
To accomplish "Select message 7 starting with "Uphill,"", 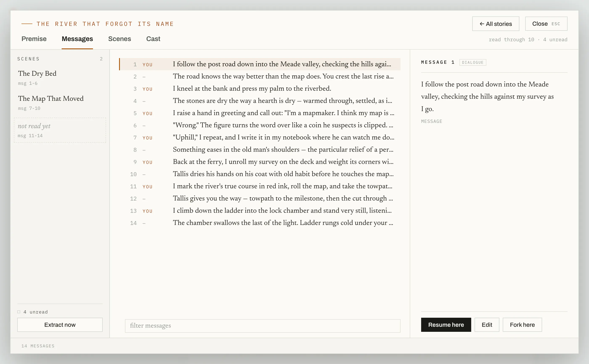I will pos(260,137).
